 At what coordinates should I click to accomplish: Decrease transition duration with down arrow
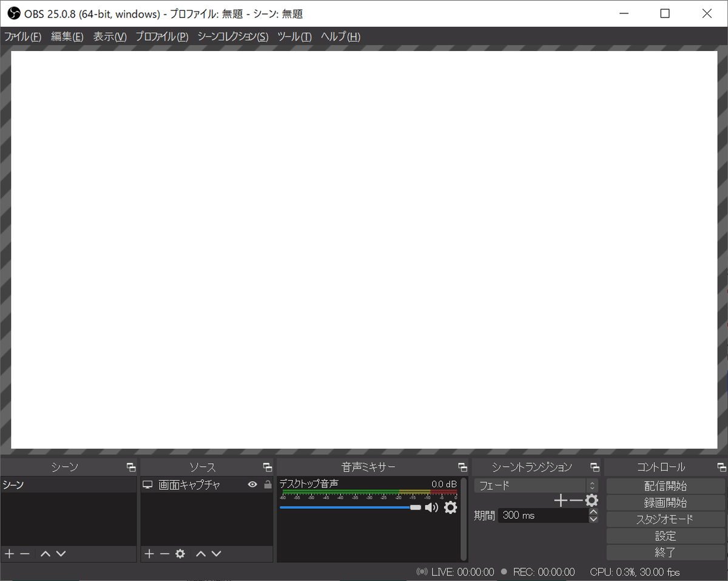[x=593, y=519]
